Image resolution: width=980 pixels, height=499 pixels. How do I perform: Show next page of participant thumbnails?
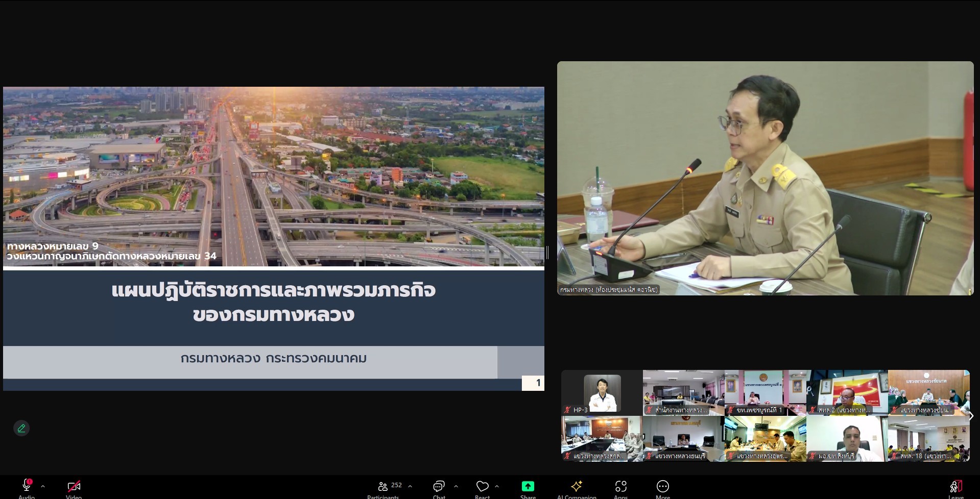coord(970,416)
